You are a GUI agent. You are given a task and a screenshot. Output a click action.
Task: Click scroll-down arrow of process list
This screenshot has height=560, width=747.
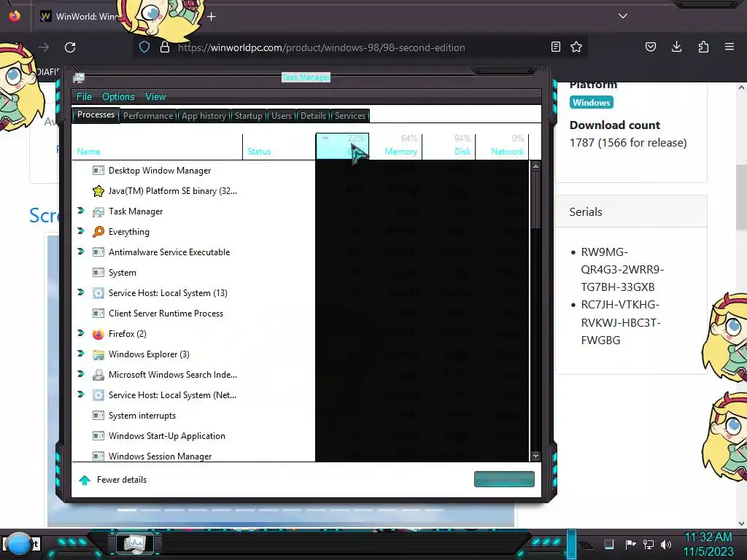coord(535,456)
